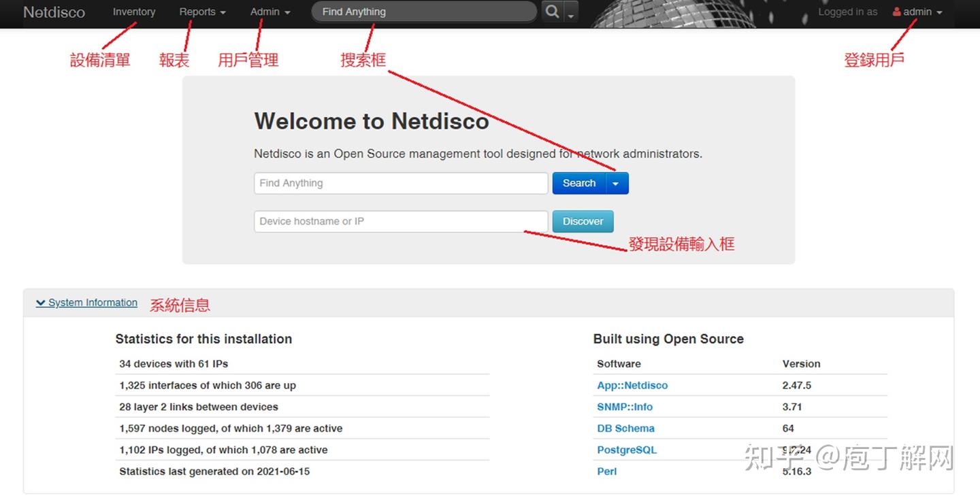Open the dropdown arrow on the Search button
Image resolution: width=980 pixels, height=498 pixels.
(616, 183)
